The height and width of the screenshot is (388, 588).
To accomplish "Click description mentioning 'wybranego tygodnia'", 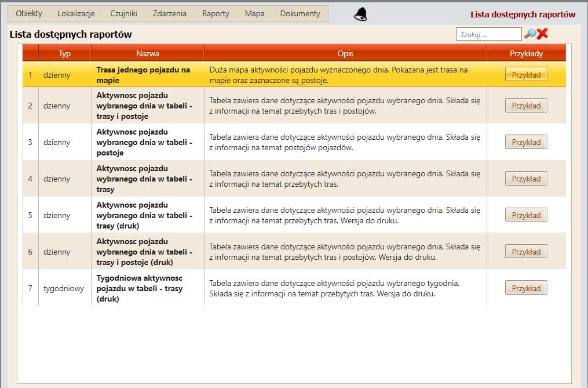I will 334,288.
